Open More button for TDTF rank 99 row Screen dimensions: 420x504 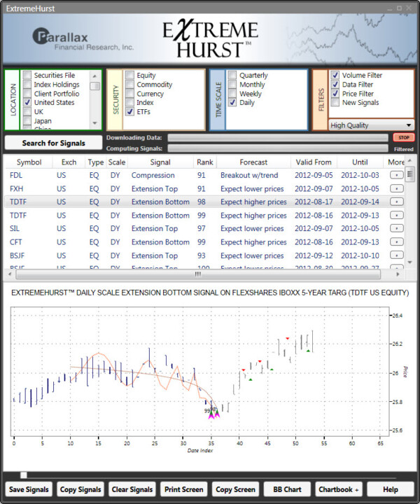[x=396, y=215]
